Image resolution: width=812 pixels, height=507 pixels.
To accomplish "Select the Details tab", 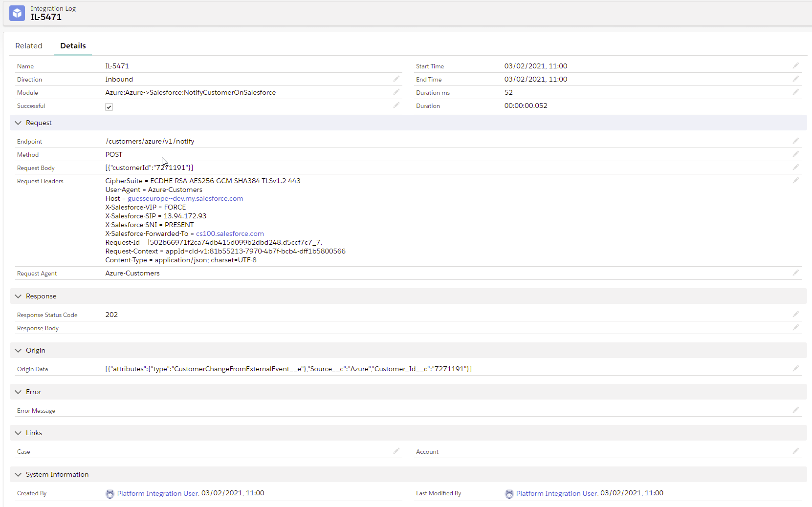I will (x=73, y=45).
